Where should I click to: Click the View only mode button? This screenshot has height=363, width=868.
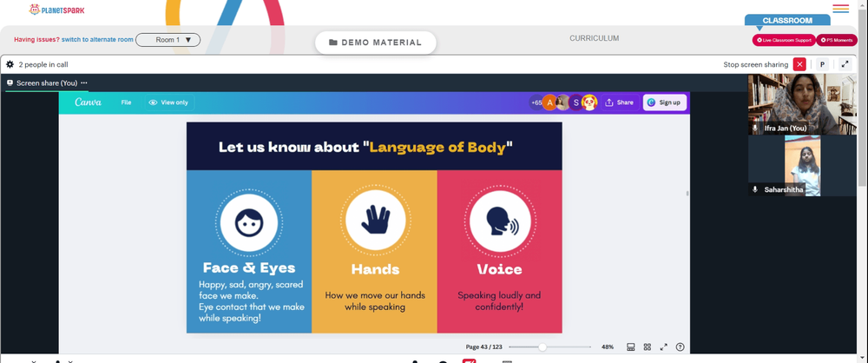[168, 102]
